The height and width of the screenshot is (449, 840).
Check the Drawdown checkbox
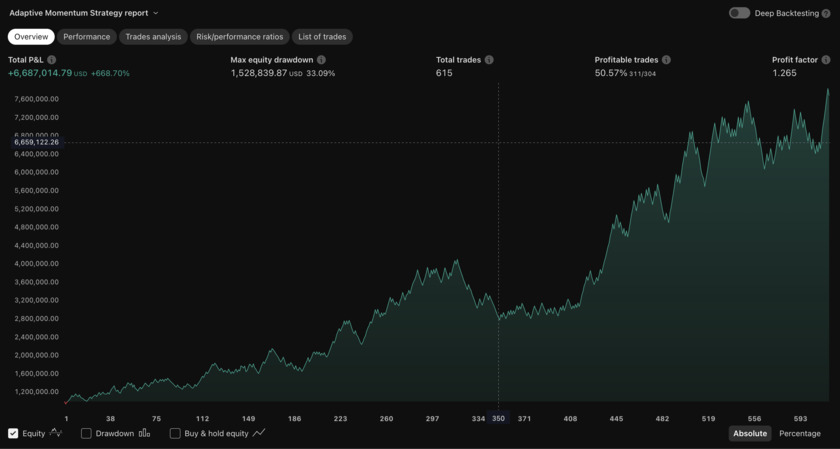(86, 433)
